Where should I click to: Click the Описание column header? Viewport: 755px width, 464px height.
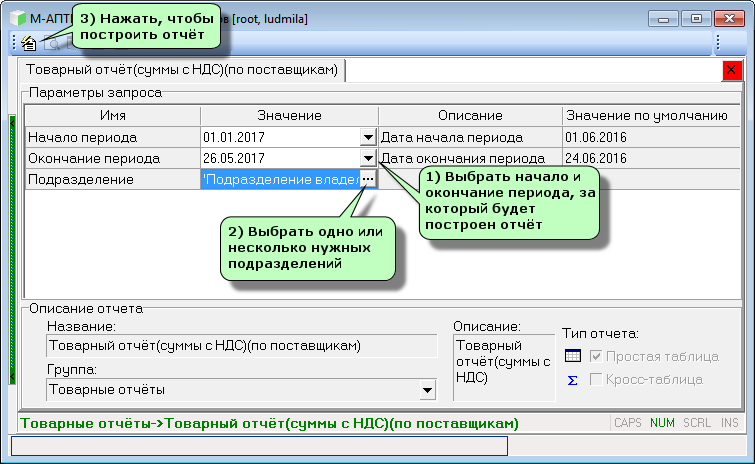pos(470,116)
